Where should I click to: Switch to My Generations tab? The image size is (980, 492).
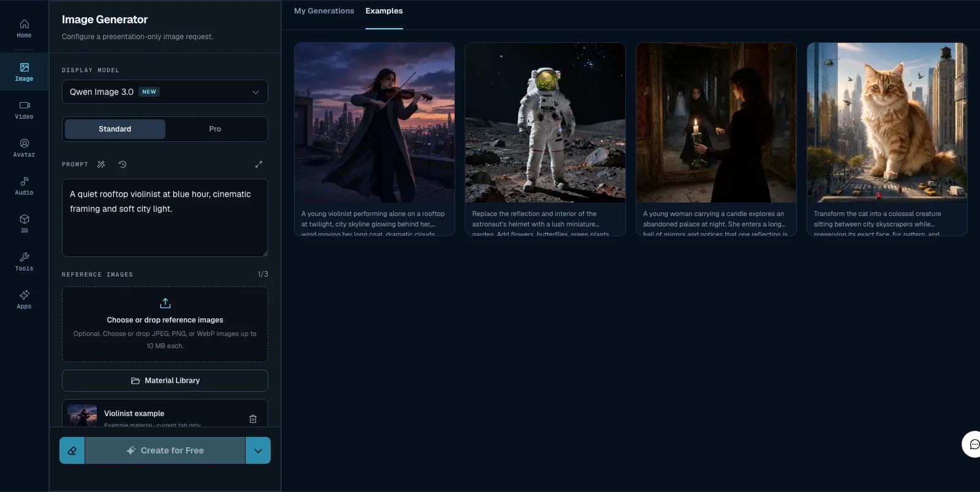(x=324, y=11)
